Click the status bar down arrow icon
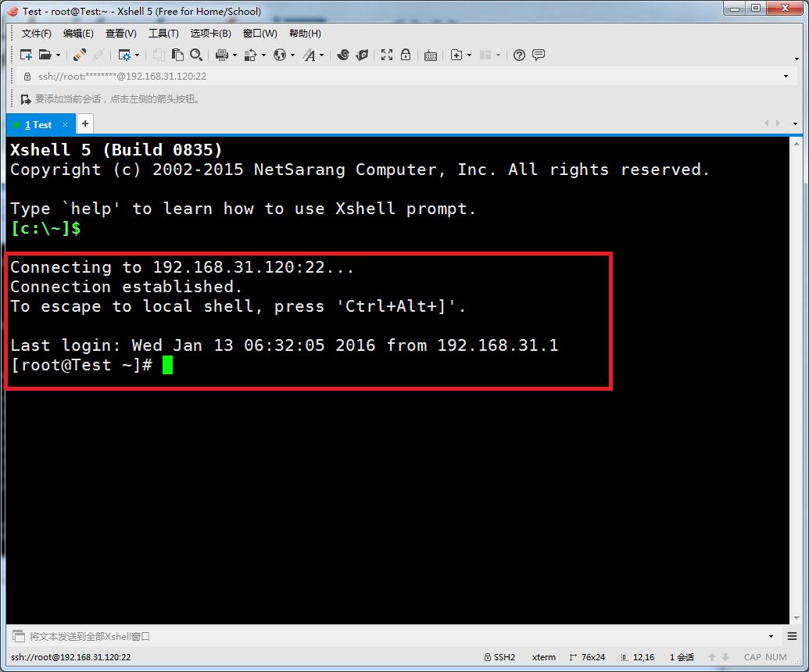Image resolution: width=809 pixels, height=672 pixels. tap(725, 657)
